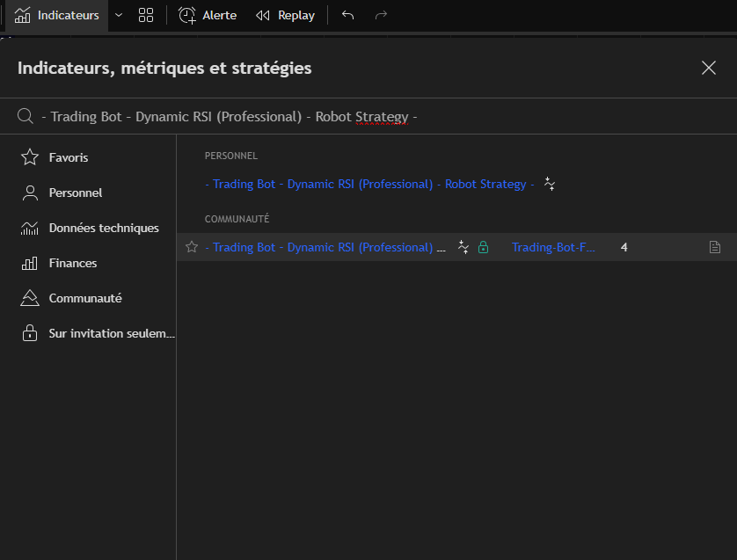
Task: Create an alert with the Alerte button
Action: [208, 15]
